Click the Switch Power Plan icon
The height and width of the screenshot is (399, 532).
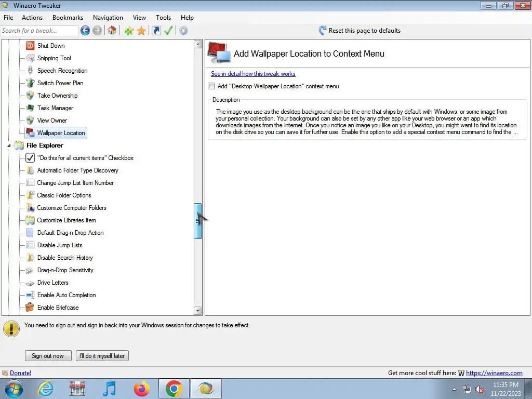point(30,83)
